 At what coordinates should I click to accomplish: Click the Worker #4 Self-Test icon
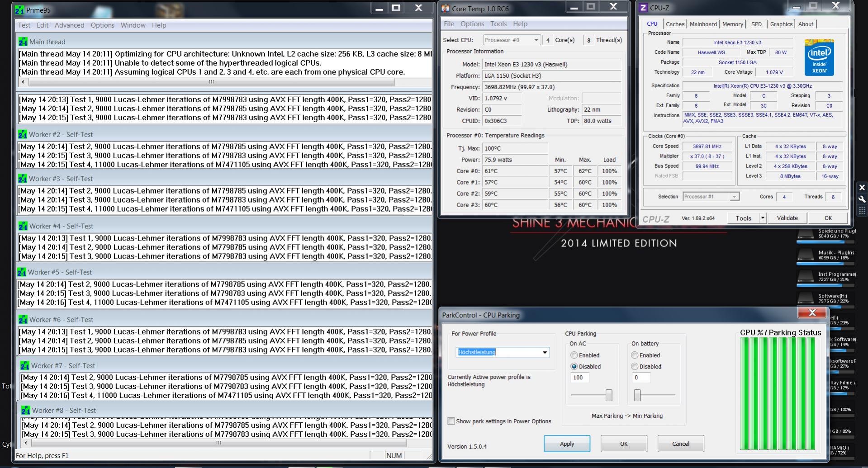(23, 226)
